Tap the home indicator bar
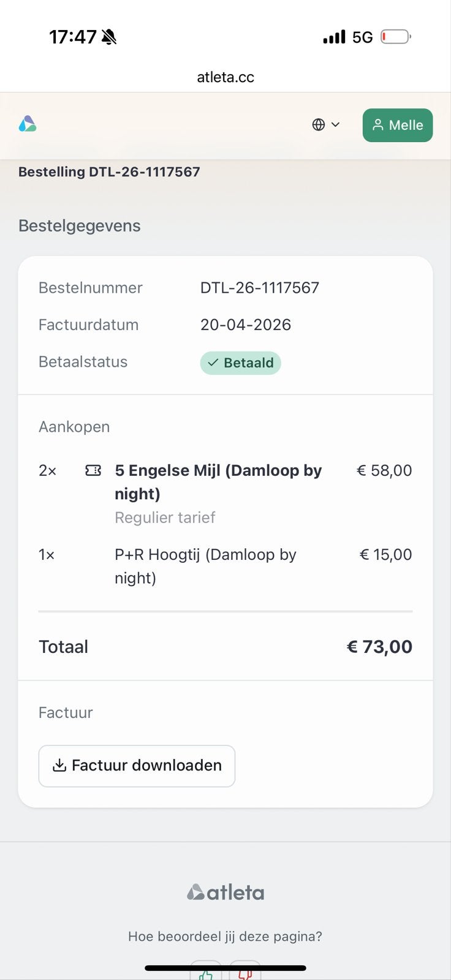 coord(225,968)
